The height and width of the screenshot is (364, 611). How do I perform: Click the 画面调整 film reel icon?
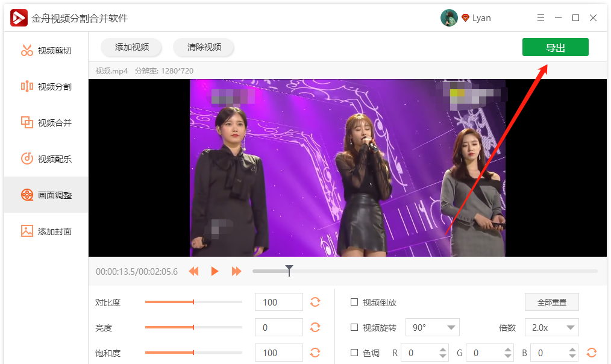pos(27,195)
